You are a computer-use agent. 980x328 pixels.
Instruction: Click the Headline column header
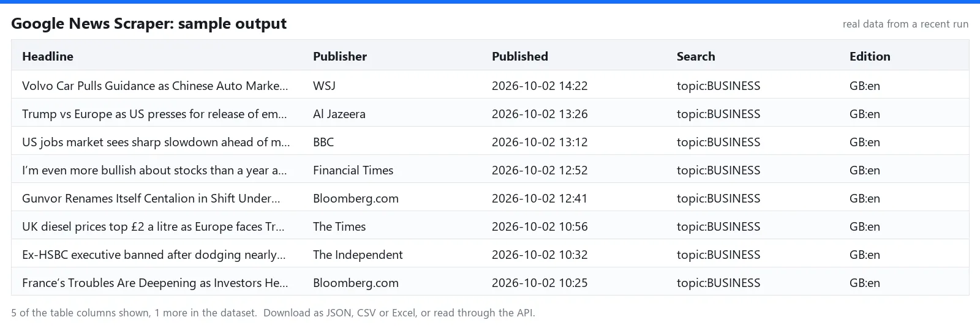pyautogui.click(x=48, y=56)
